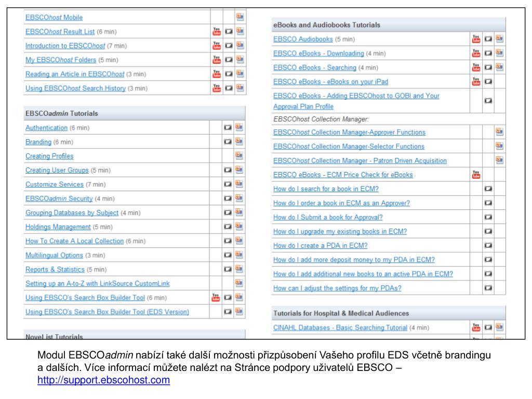532x399 pixels.
Task: Open the Introduction to EBSCOhost link
Action: coord(65,46)
